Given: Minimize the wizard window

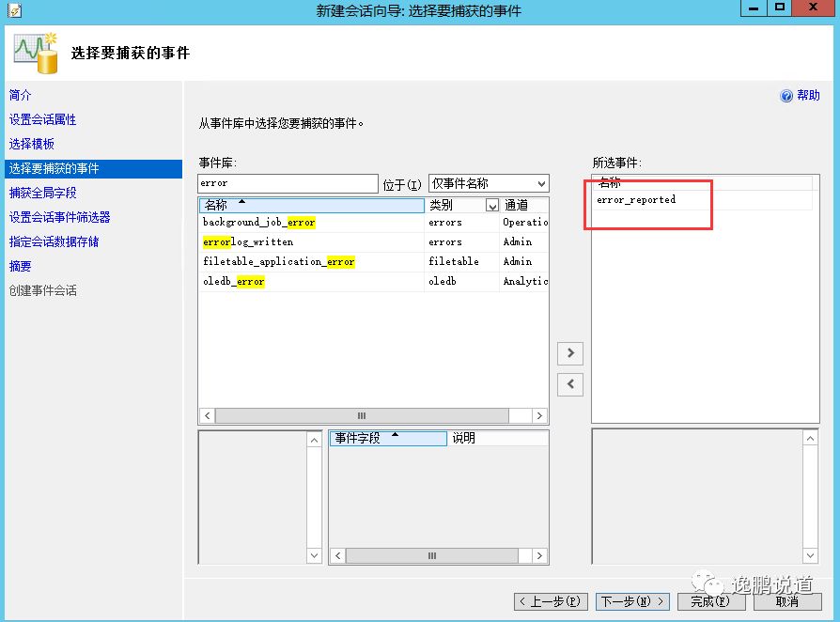Looking at the screenshot, I should click(x=754, y=8).
